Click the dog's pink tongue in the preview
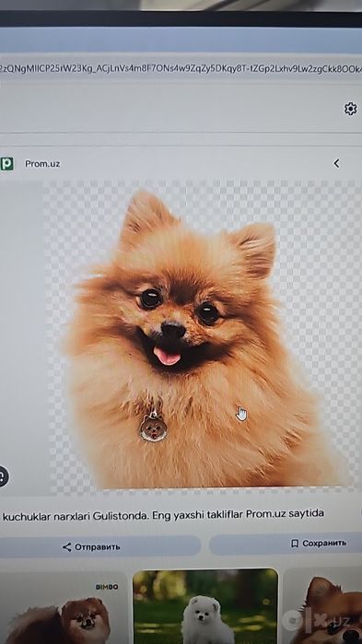 point(167,356)
